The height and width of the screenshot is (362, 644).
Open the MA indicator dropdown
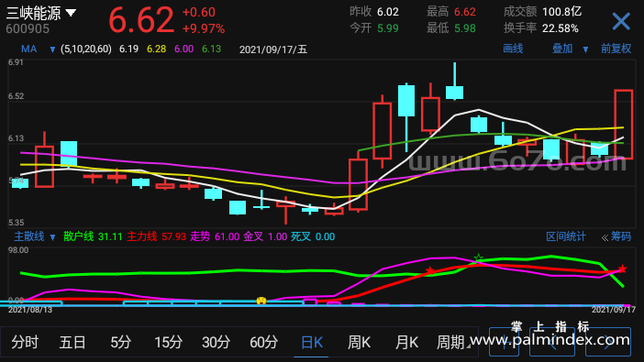[x=52, y=49]
